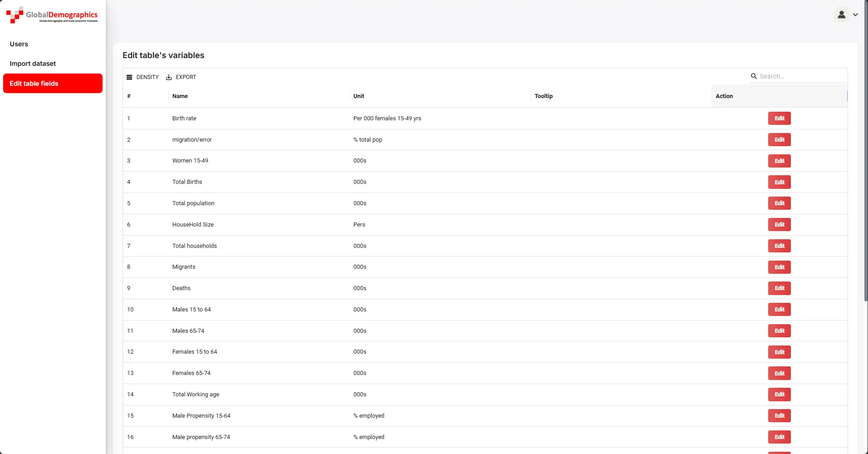Viewport: 868px width, 454px height.
Task: Go to Import dataset page
Action: [33, 64]
